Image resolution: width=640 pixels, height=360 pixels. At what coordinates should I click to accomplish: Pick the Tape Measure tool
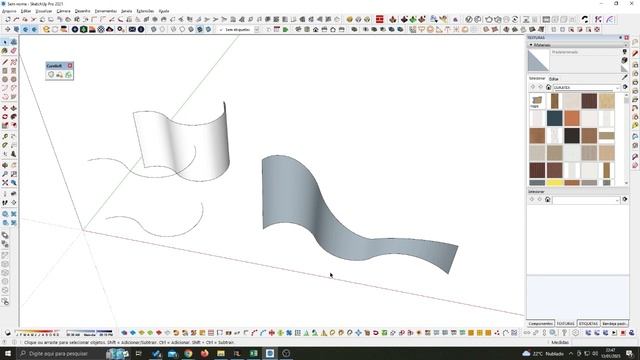(5, 137)
